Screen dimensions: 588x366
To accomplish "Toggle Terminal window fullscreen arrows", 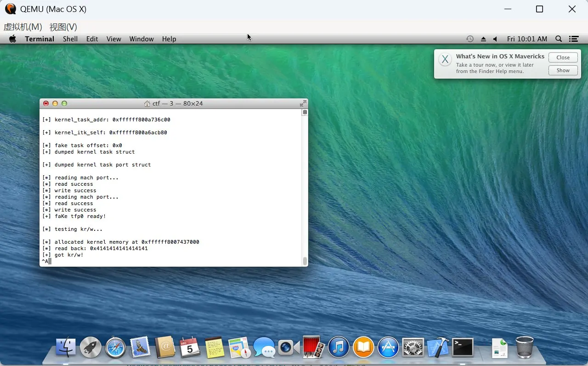I will (x=303, y=103).
